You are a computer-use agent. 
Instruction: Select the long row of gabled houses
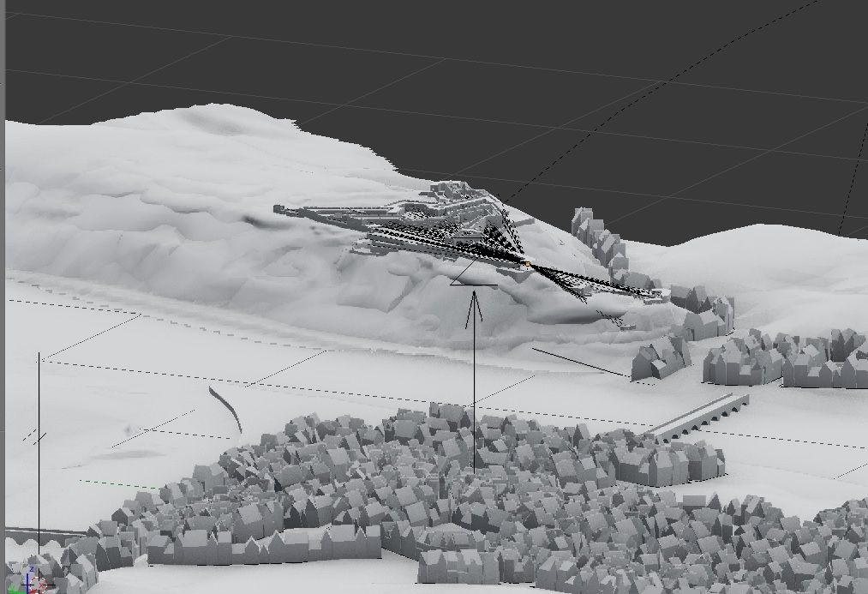tap(265, 545)
